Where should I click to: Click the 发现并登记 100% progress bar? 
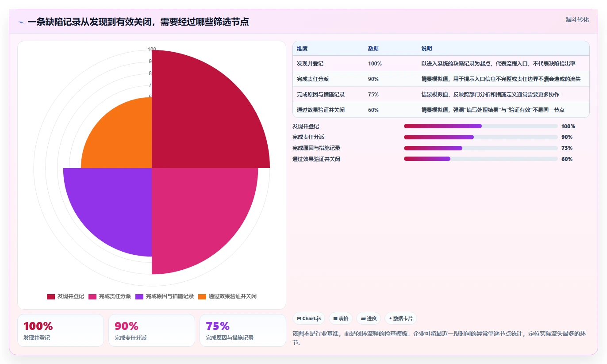click(481, 126)
